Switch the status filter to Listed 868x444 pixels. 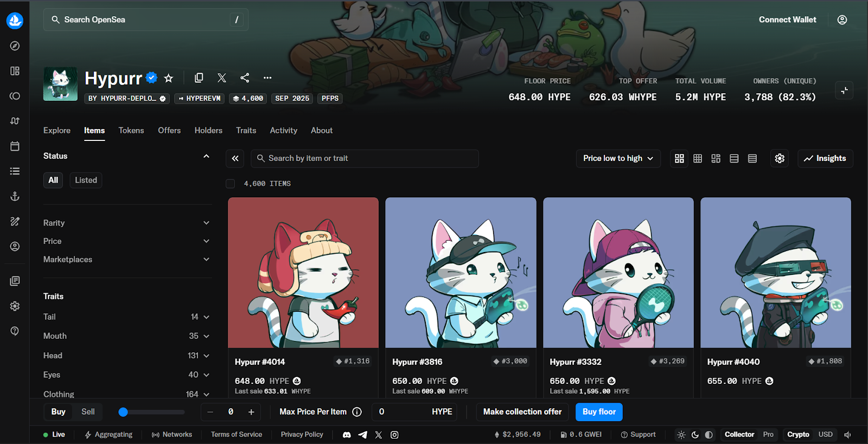[86, 180]
